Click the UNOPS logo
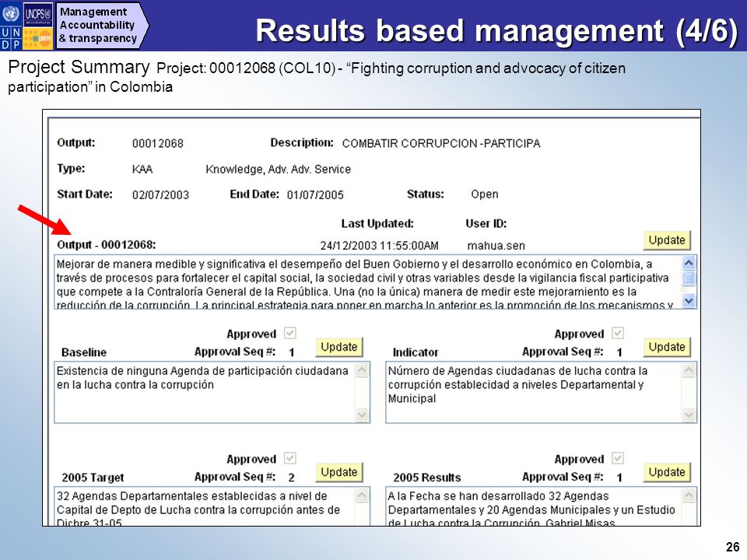This screenshot has height=560, width=747. coord(38,16)
